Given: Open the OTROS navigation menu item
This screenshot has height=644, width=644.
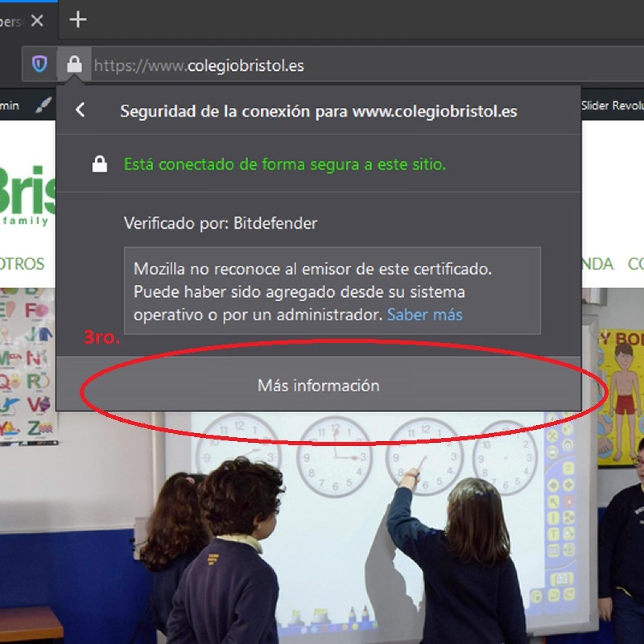Looking at the screenshot, I should click(x=21, y=264).
